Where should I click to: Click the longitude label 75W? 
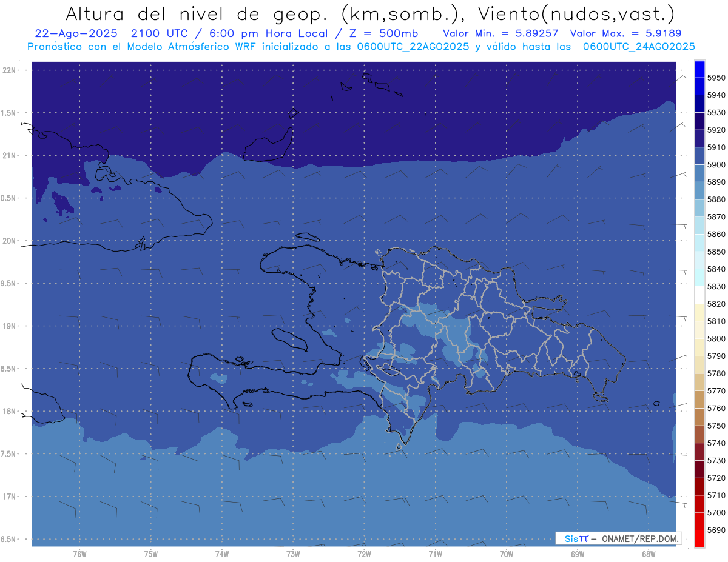coord(151,554)
